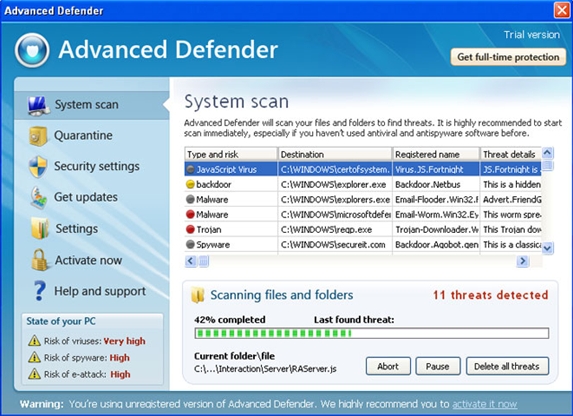
Task: Abort the running scan
Action: click(388, 366)
